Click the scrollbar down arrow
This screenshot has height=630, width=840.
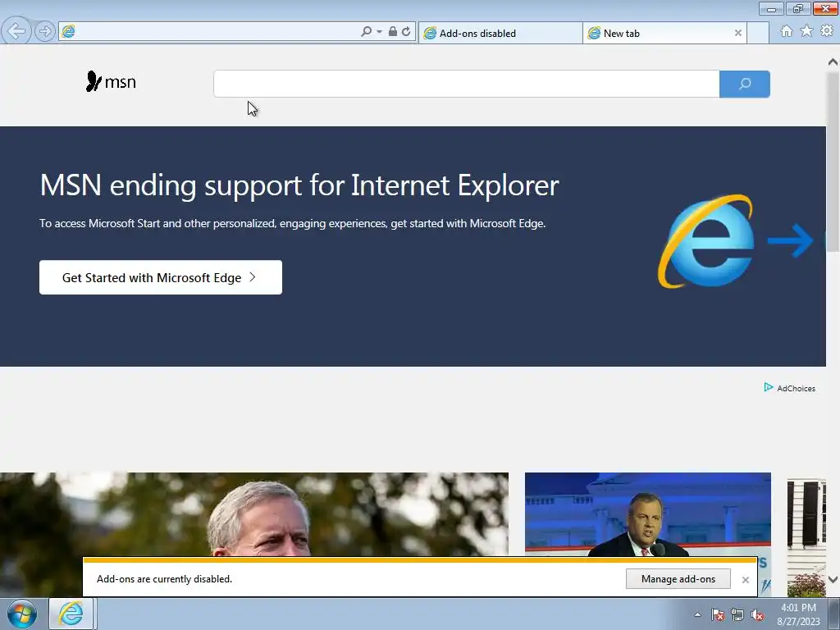(833, 579)
